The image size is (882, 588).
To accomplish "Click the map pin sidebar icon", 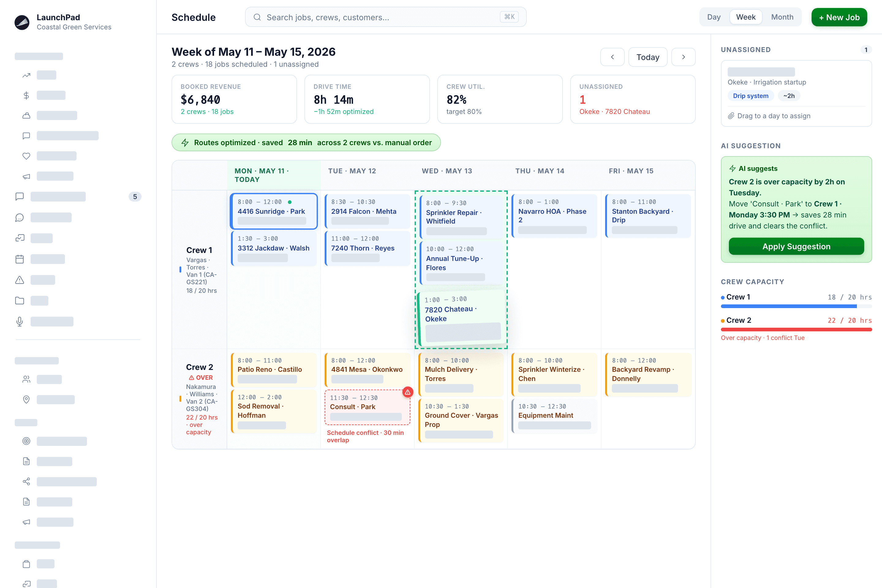I will point(26,399).
